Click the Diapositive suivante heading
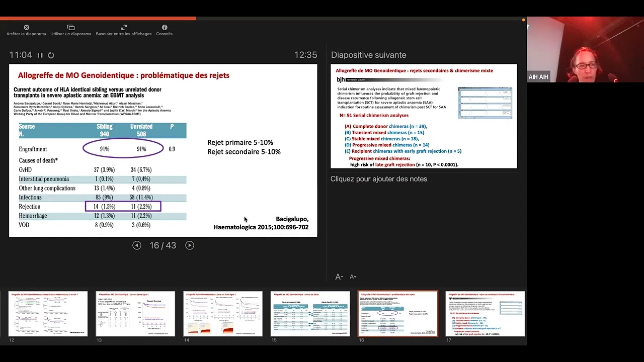644x362 pixels. [x=368, y=55]
